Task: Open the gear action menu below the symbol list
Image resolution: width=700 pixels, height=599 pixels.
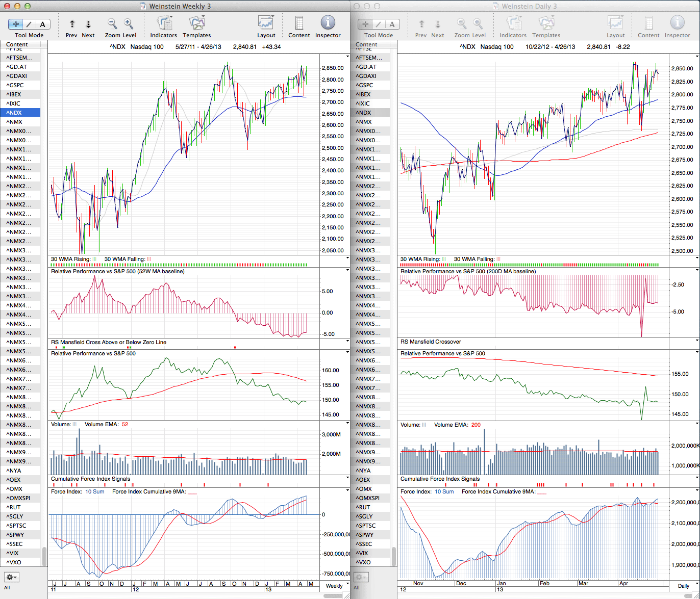Action: pos(12,577)
